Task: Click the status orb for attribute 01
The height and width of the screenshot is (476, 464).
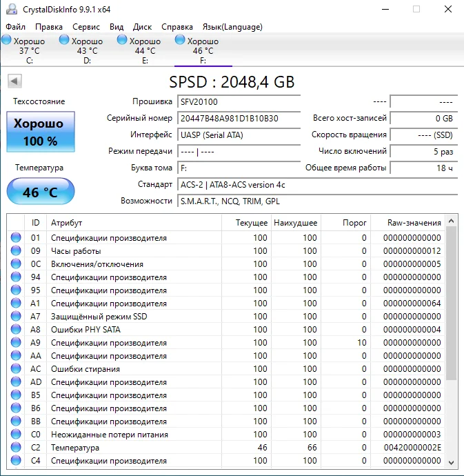Action: pyautogui.click(x=16, y=237)
